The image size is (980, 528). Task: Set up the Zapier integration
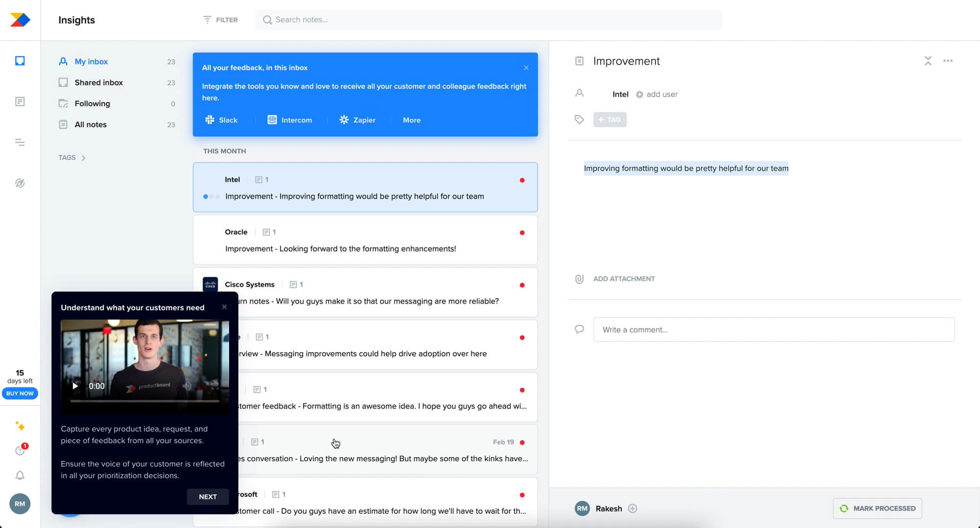coord(357,120)
